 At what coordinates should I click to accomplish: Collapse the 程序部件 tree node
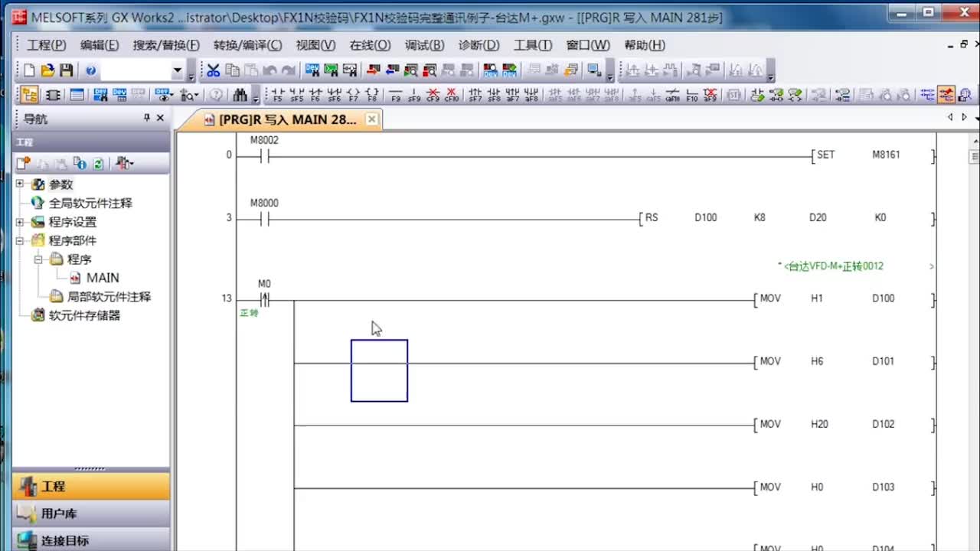(x=20, y=240)
